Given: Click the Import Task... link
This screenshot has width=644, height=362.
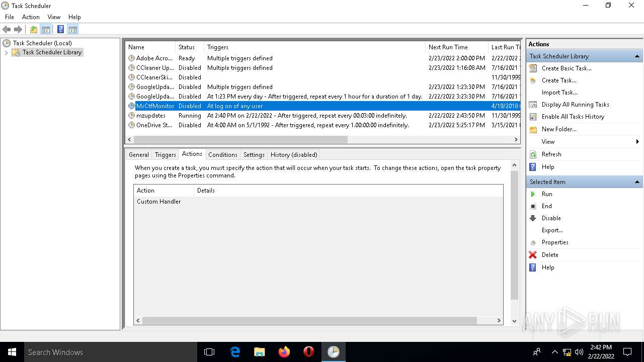Looking at the screenshot, I should click(x=559, y=93).
